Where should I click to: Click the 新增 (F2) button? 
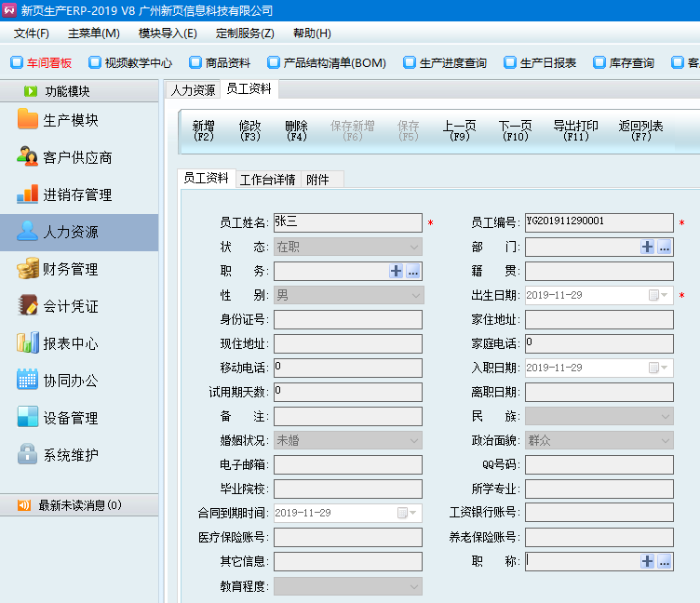tap(203, 130)
